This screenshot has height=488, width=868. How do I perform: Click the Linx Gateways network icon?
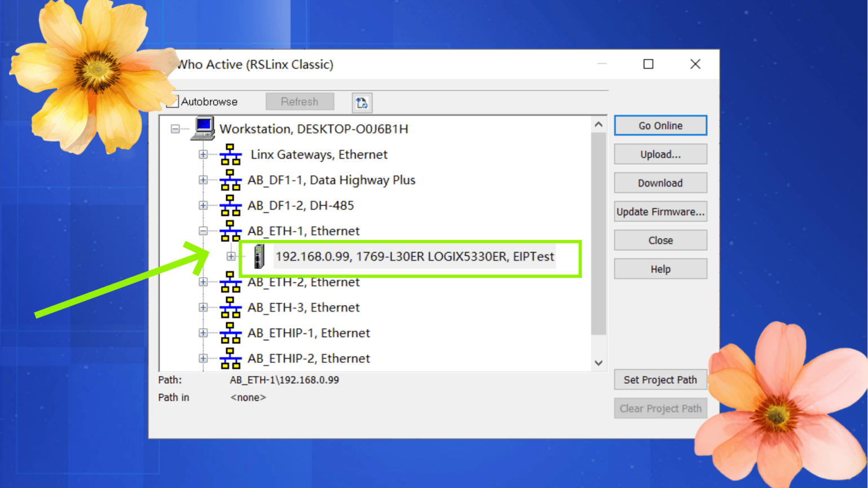230,154
